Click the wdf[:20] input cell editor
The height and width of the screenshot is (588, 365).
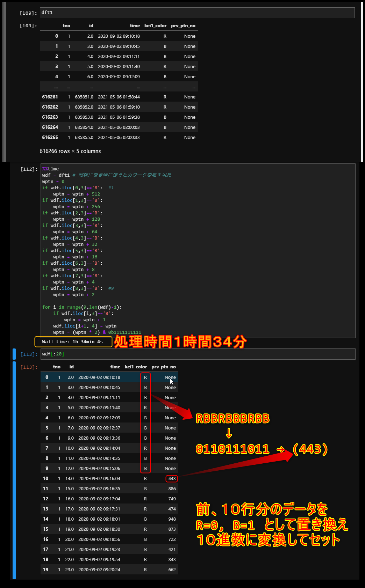[198, 354]
